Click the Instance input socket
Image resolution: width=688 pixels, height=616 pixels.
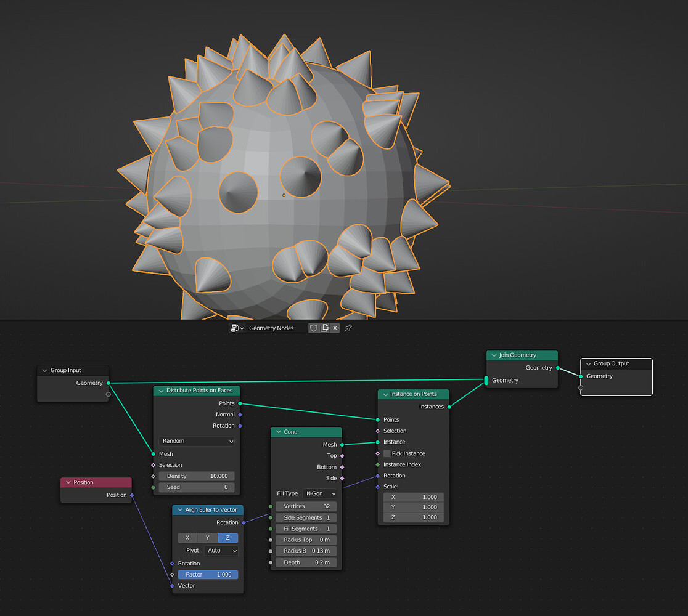pos(378,442)
